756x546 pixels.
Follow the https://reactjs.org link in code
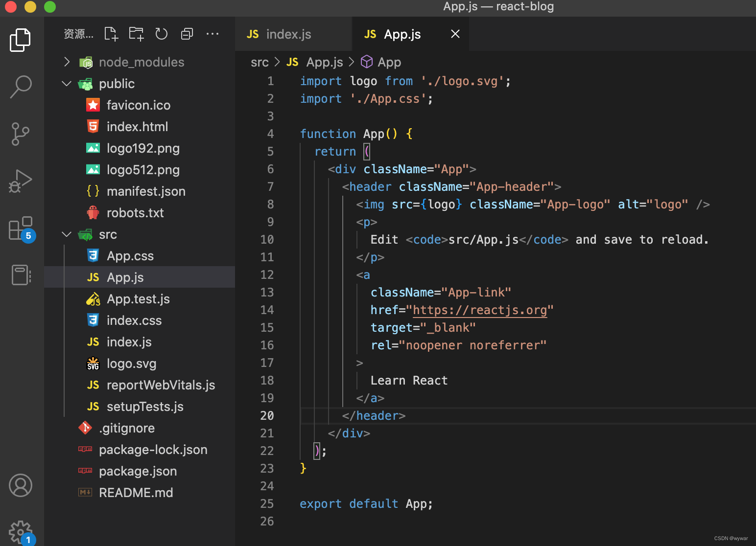(x=480, y=310)
